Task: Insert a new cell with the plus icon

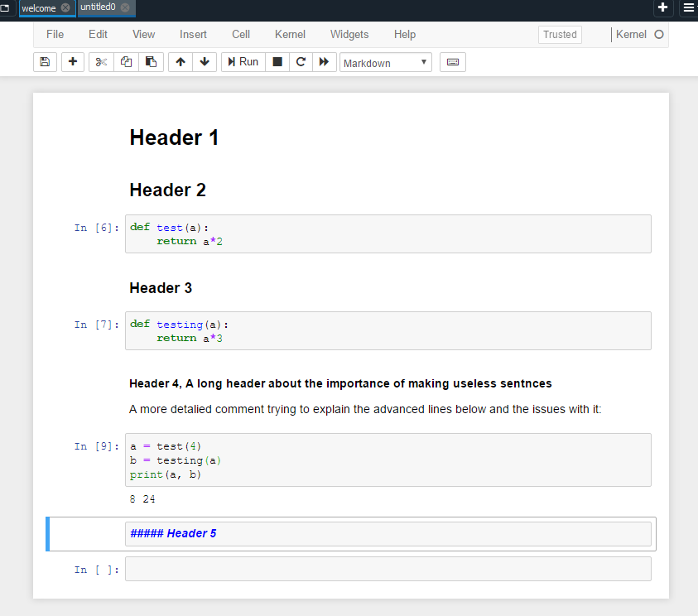Action: (x=72, y=61)
